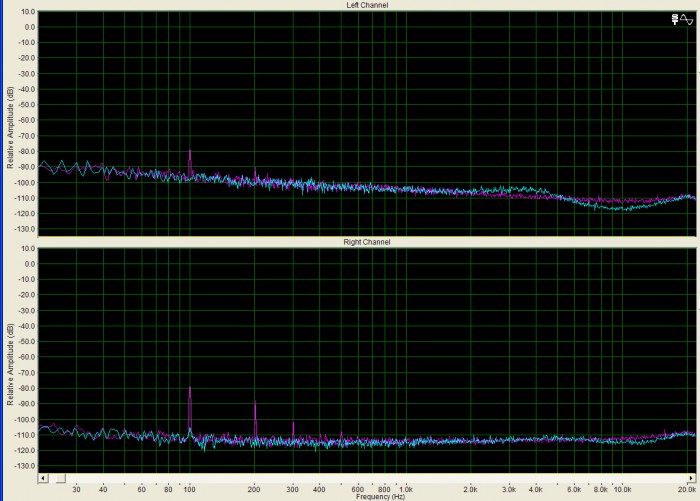
Task: Click the 10.0 dB label on Left Channel axis
Action: click(28, 12)
